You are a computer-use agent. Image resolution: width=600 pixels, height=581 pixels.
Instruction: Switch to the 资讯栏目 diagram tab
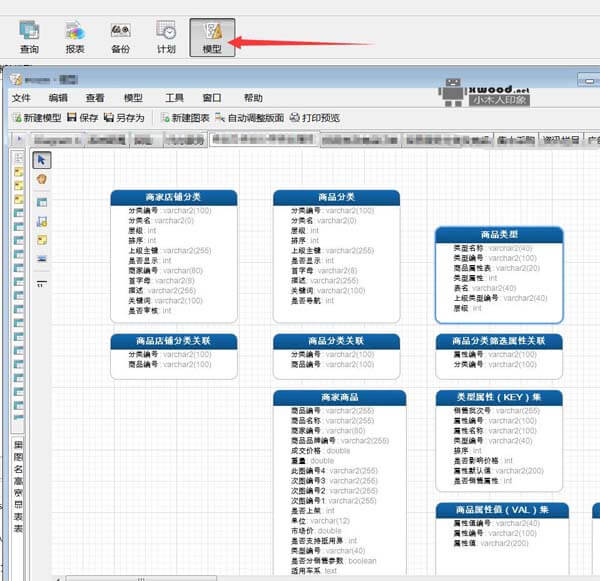[x=561, y=140]
